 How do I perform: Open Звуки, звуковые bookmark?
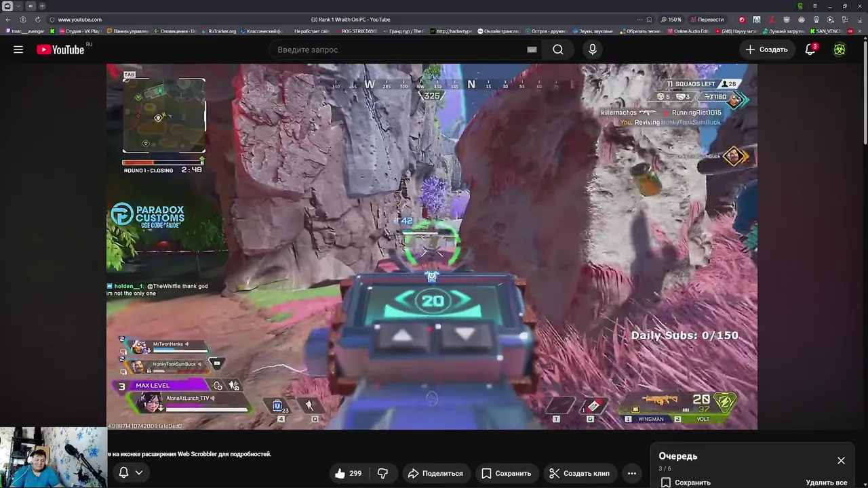click(593, 31)
